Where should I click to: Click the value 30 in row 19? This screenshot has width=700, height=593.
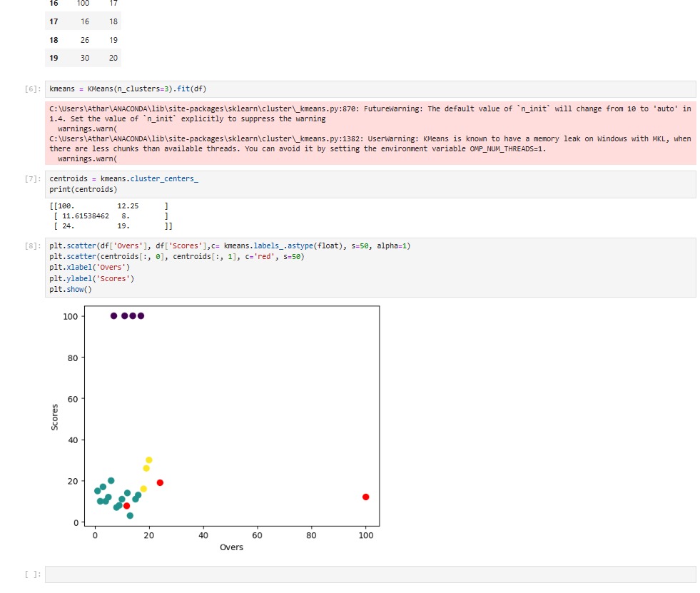coord(85,58)
